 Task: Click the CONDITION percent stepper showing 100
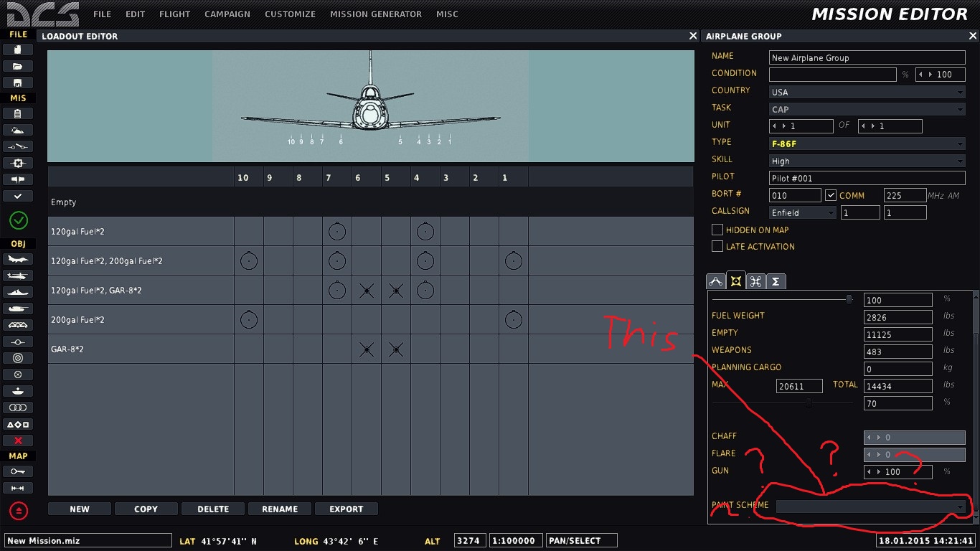[940, 75]
